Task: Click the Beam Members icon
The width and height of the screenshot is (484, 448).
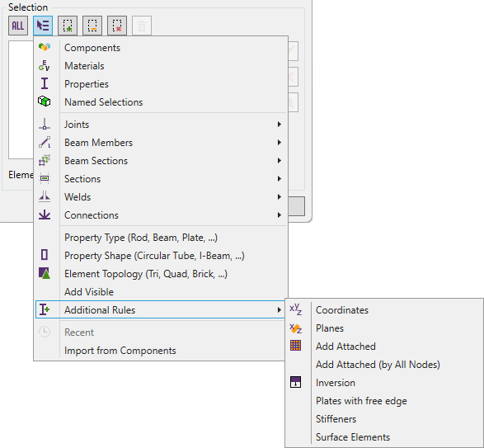Action: point(45,142)
